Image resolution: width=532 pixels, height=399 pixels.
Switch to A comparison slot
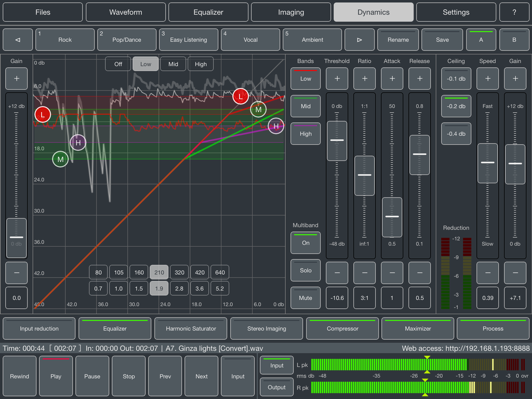(x=481, y=39)
